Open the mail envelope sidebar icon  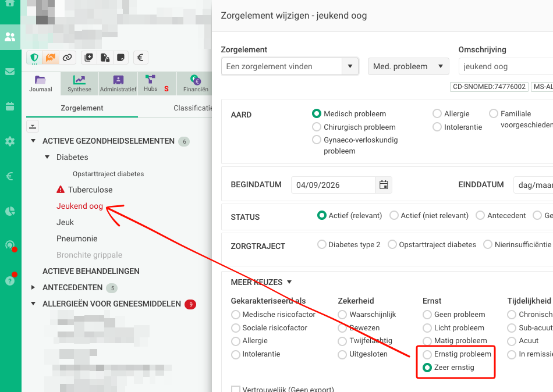(x=10, y=72)
